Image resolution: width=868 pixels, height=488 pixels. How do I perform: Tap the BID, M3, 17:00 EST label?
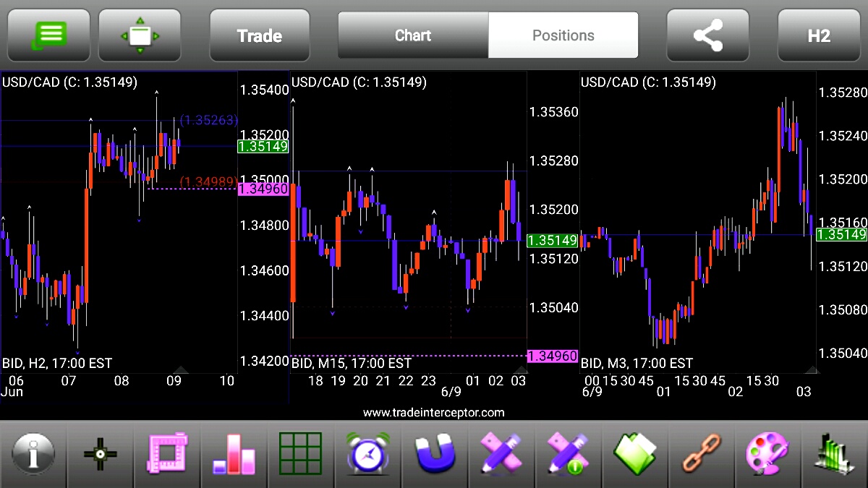pyautogui.click(x=637, y=363)
